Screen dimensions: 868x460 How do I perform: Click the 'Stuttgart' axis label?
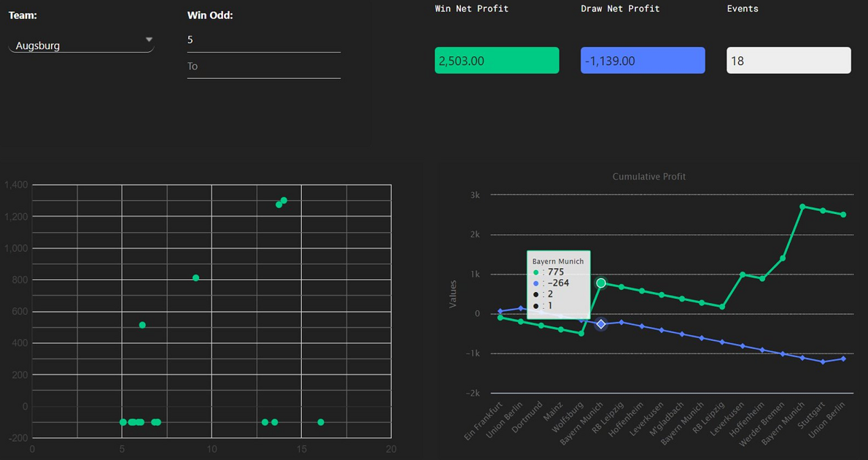click(x=812, y=415)
